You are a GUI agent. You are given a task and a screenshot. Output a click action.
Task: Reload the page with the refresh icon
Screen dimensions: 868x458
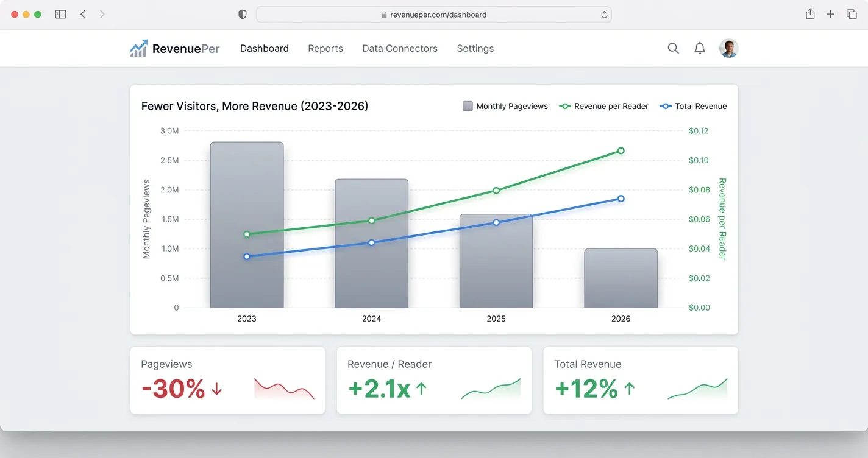click(604, 15)
